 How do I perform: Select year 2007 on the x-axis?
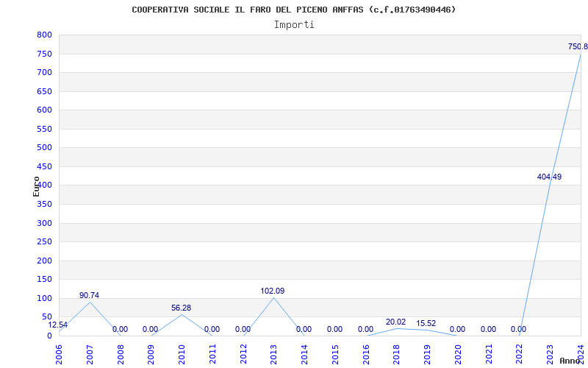click(90, 355)
